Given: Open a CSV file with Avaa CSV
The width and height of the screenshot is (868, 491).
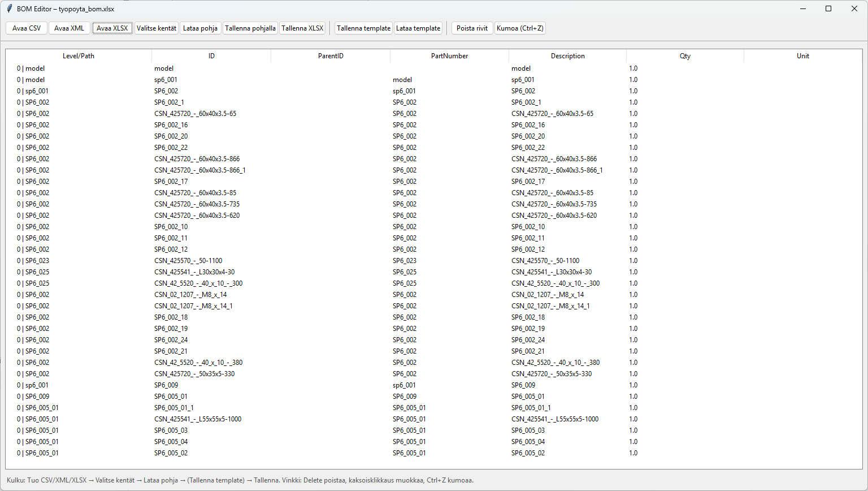Looking at the screenshot, I should (x=27, y=28).
